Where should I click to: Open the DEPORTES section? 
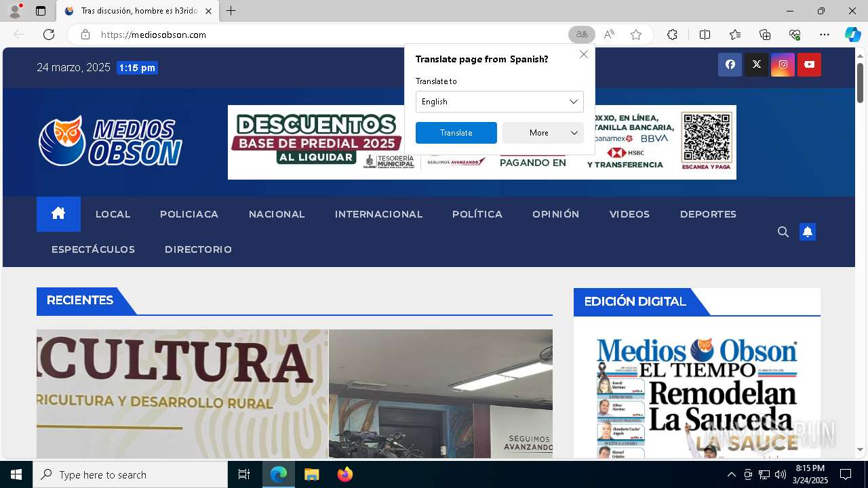coord(708,214)
